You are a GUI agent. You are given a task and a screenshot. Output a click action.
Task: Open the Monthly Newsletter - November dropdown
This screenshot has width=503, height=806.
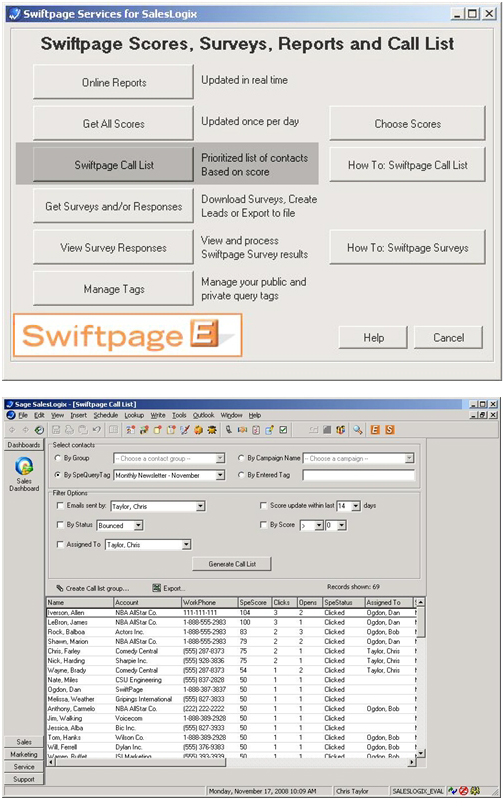[x=169, y=475]
